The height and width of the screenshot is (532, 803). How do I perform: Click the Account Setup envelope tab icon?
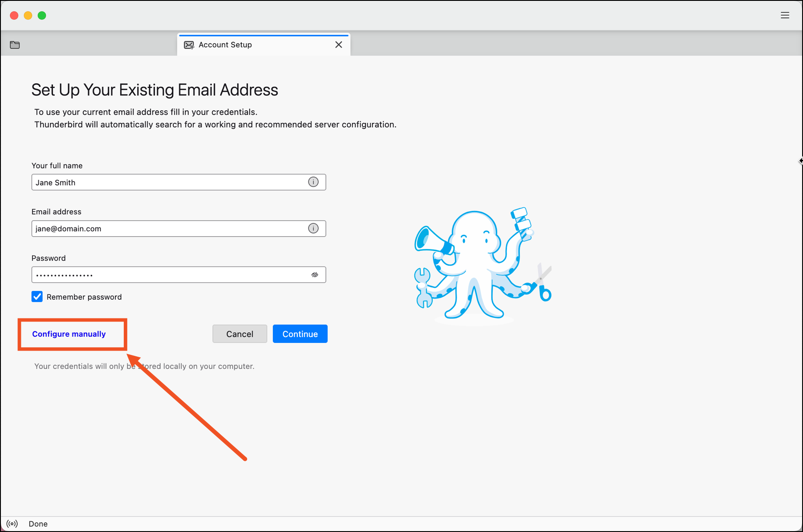(x=189, y=45)
